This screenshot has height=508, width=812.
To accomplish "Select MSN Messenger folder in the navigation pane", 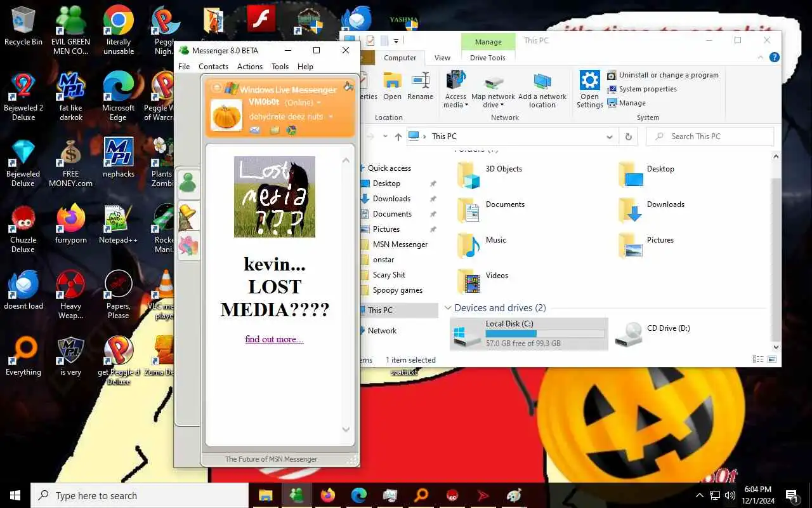I will coord(400,244).
